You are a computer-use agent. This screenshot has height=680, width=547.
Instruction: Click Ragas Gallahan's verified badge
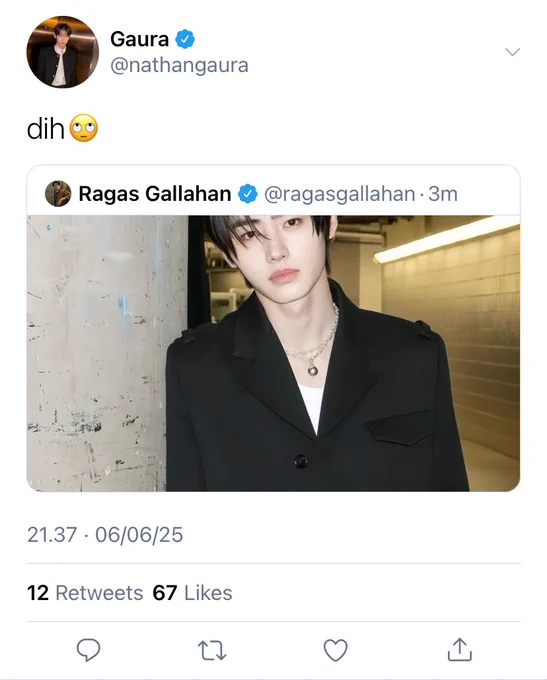pyautogui.click(x=248, y=193)
